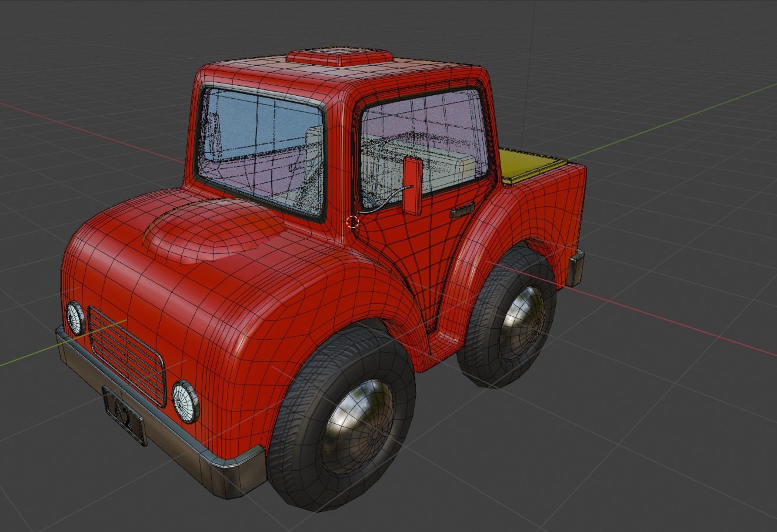Viewport: 777px width, 532px height.
Task: Select the headlight at the bumper's far end
Action: (75, 318)
